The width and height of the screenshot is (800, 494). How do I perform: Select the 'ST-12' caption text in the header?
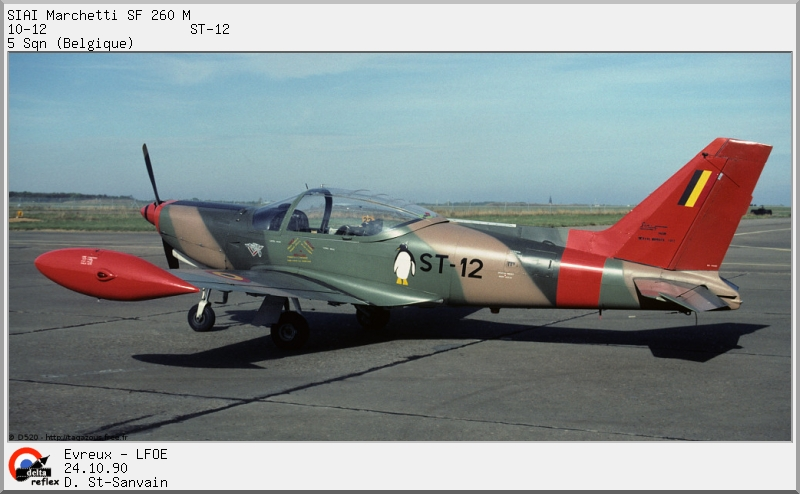pos(210,29)
